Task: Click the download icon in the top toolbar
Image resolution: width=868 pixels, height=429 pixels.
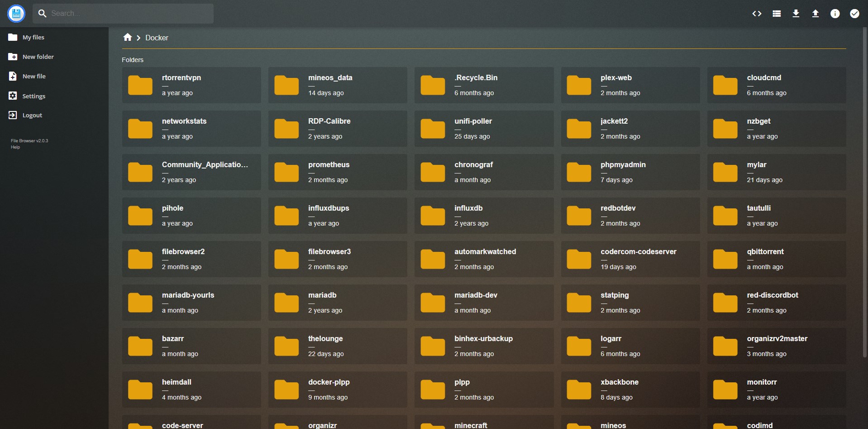Action: (796, 14)
